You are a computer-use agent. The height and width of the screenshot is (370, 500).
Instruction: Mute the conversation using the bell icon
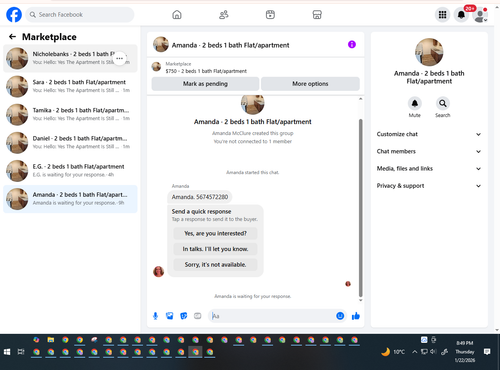[x=415, y=103]
